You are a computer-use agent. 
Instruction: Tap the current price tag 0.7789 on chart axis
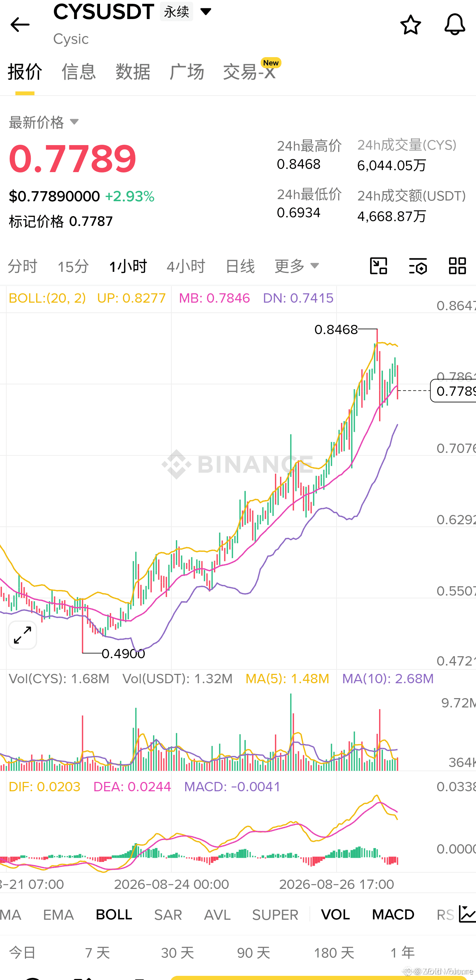point(453,391)
